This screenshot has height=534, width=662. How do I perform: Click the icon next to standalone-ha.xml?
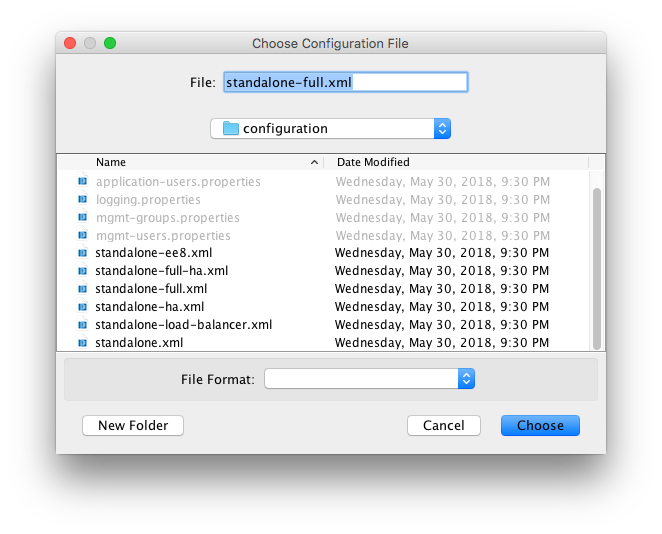82,307
